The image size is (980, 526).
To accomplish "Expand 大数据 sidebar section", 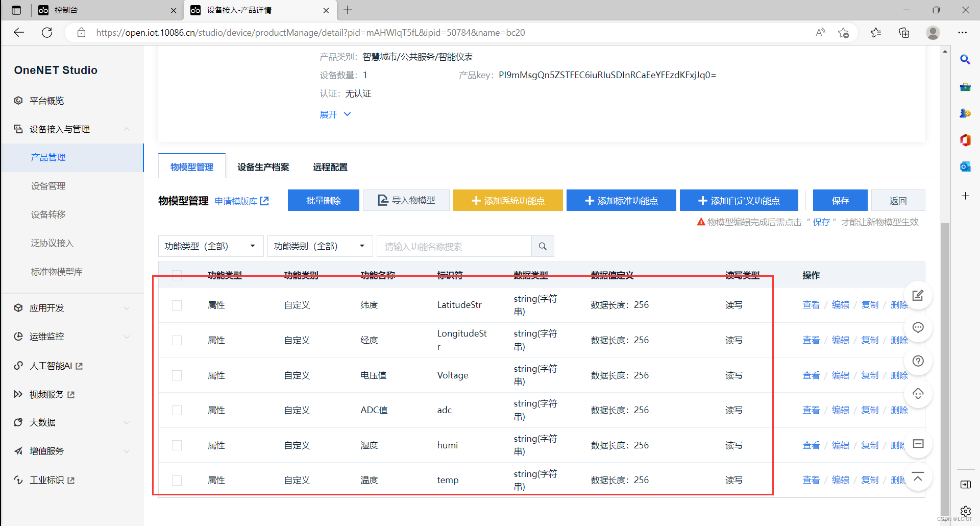I will coord(127,422).
